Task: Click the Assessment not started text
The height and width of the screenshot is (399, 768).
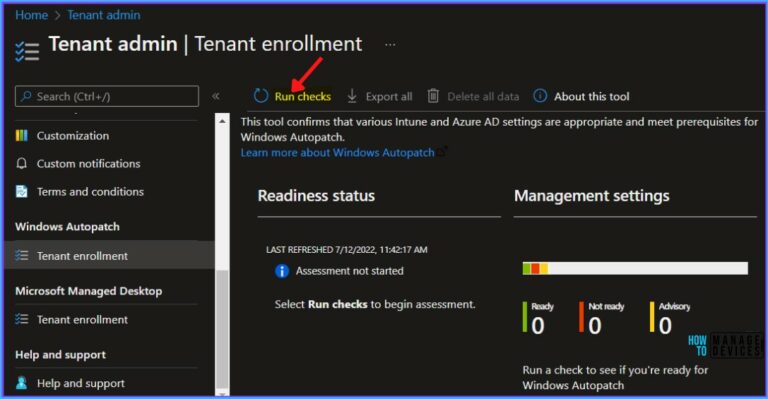Action: click(350, 271)
